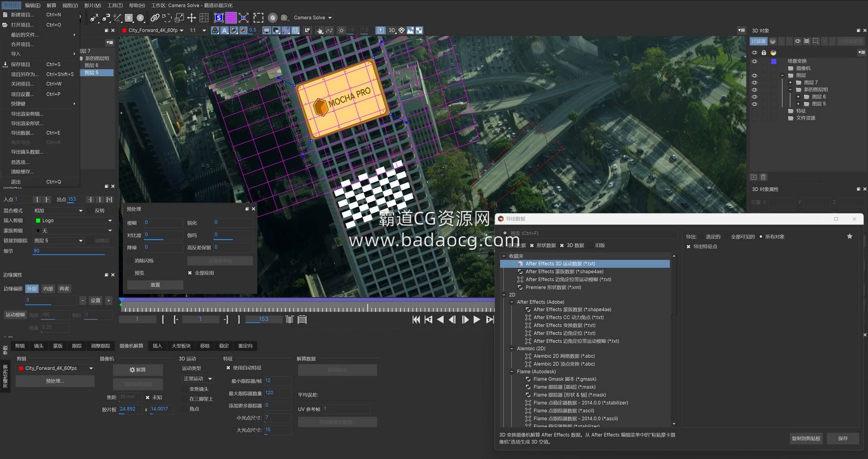The height and width of the screenshot is (459, 868).
Task: Click 复制到剪贴板 button
Action: point(806,438)
